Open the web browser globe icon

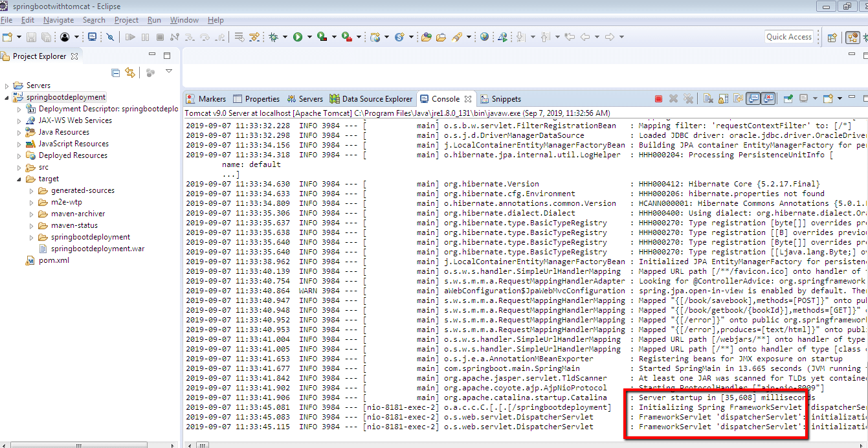point(484,37)
